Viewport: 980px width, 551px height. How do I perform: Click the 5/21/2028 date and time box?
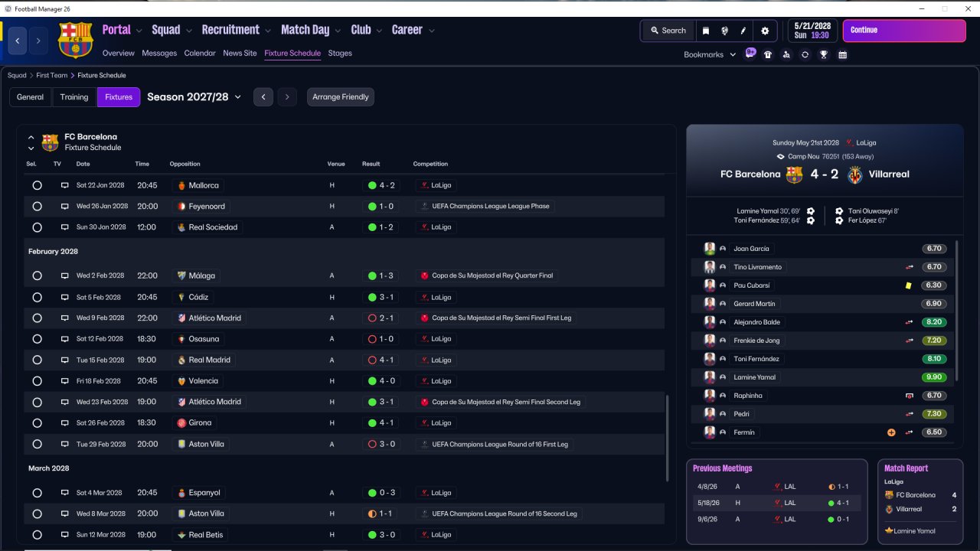click(x=812, y=31)
